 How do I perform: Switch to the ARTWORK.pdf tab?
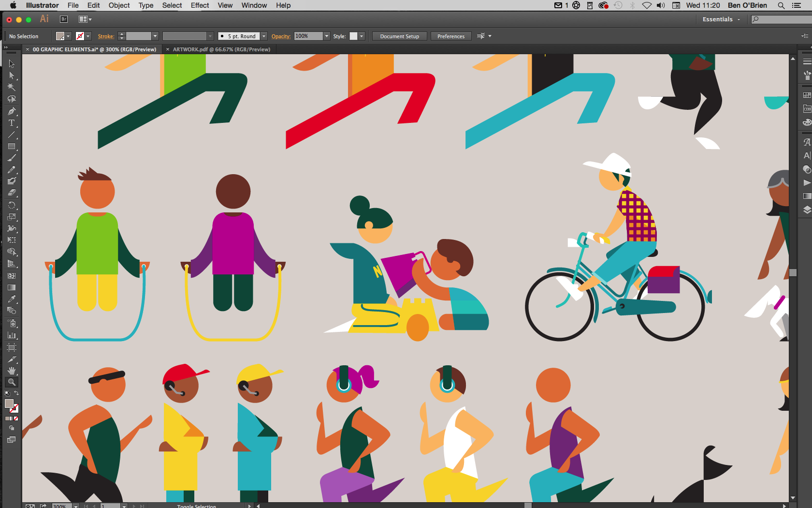(x=221, y=49)
